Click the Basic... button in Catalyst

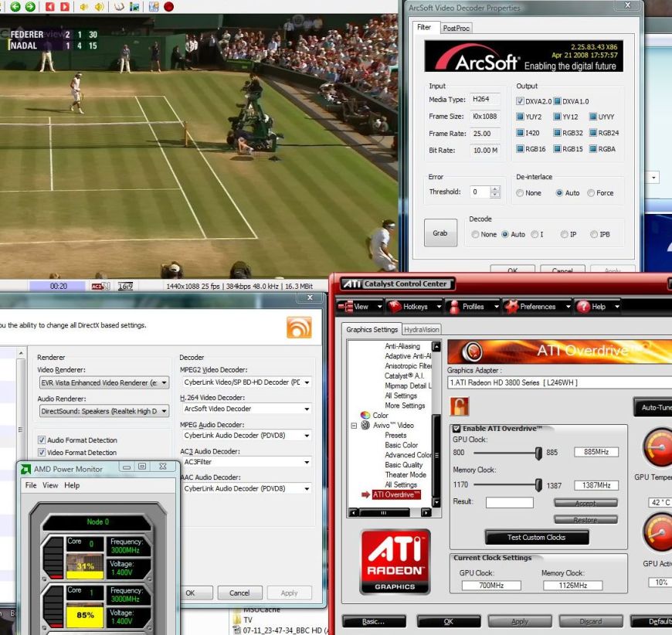[374, 621]
